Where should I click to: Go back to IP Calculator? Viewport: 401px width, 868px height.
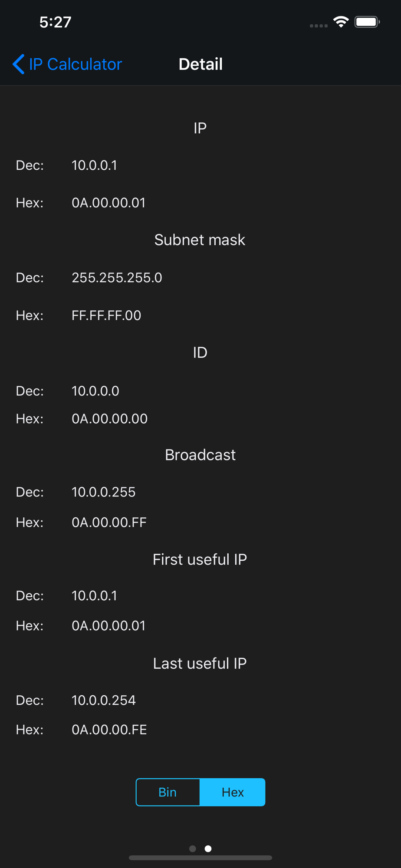tap(76, 64)
